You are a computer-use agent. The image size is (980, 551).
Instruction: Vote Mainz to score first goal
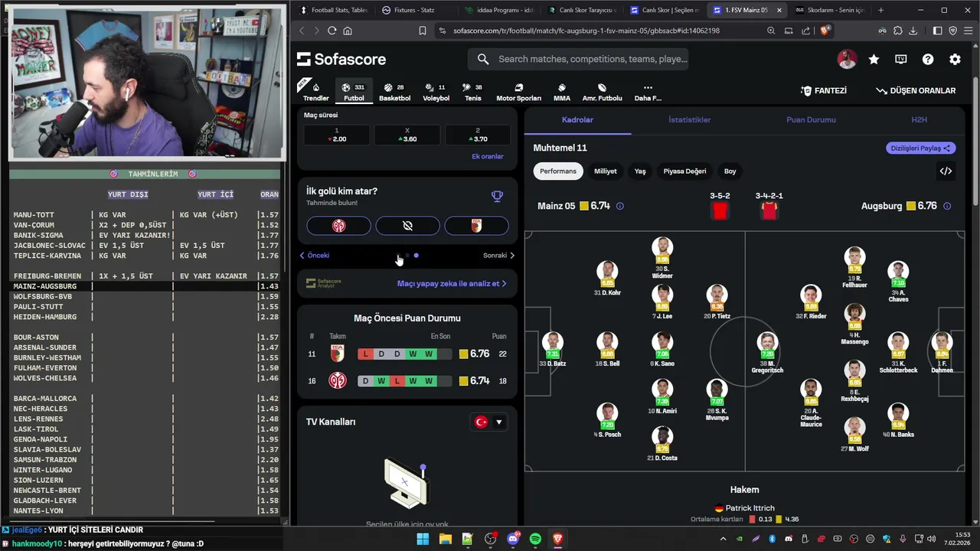click(x=338, y=226)
